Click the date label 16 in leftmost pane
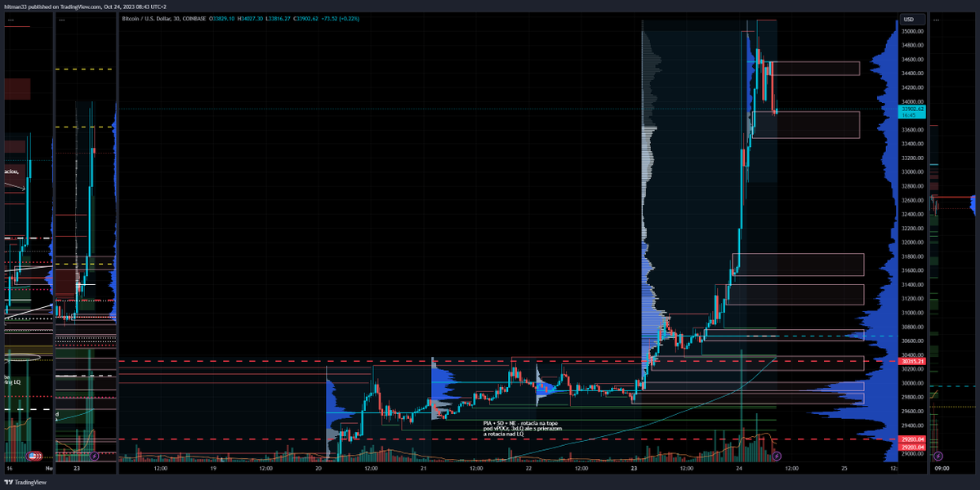980x490 pixels. 10,469
